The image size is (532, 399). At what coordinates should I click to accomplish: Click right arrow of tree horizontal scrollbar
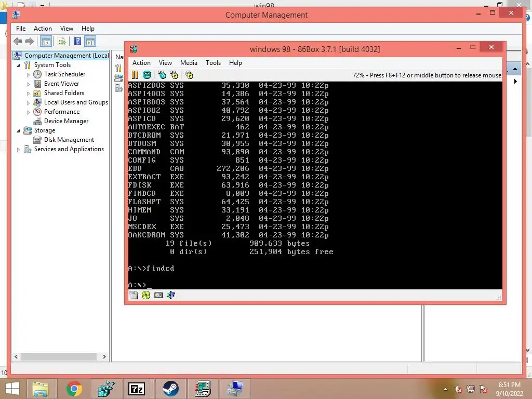point(104,356)
